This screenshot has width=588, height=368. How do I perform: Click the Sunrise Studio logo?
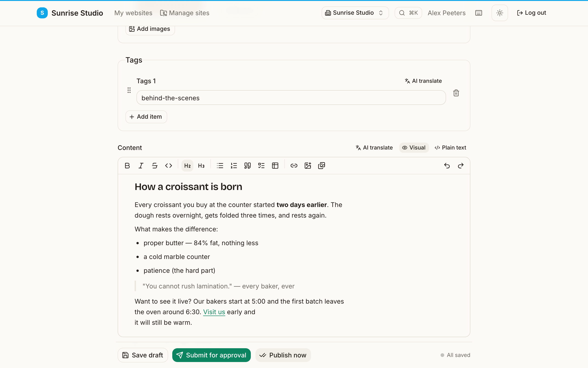coord(70,13)
